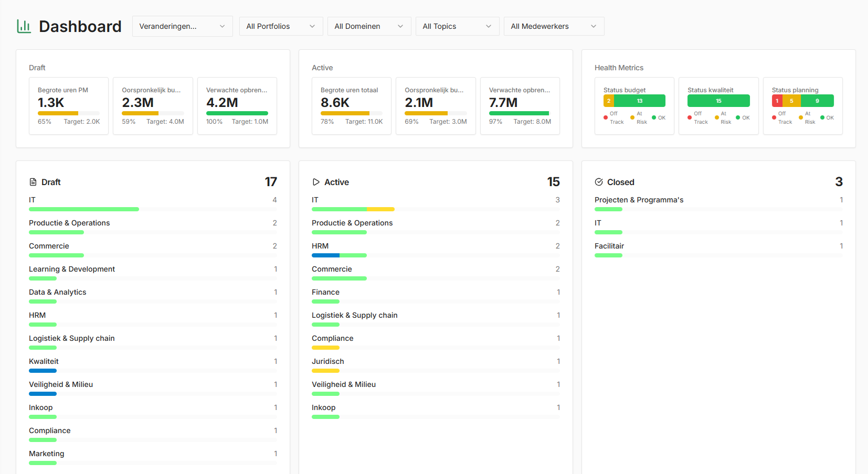
Task: Click the yellow At Risk dot under Status kwaliteit
Action: click(x=717, y=116)
